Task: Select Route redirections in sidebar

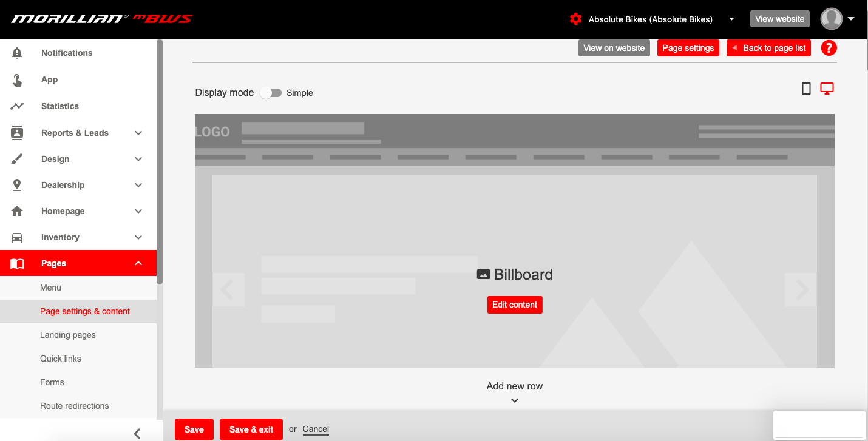Action: pos(75,406)
